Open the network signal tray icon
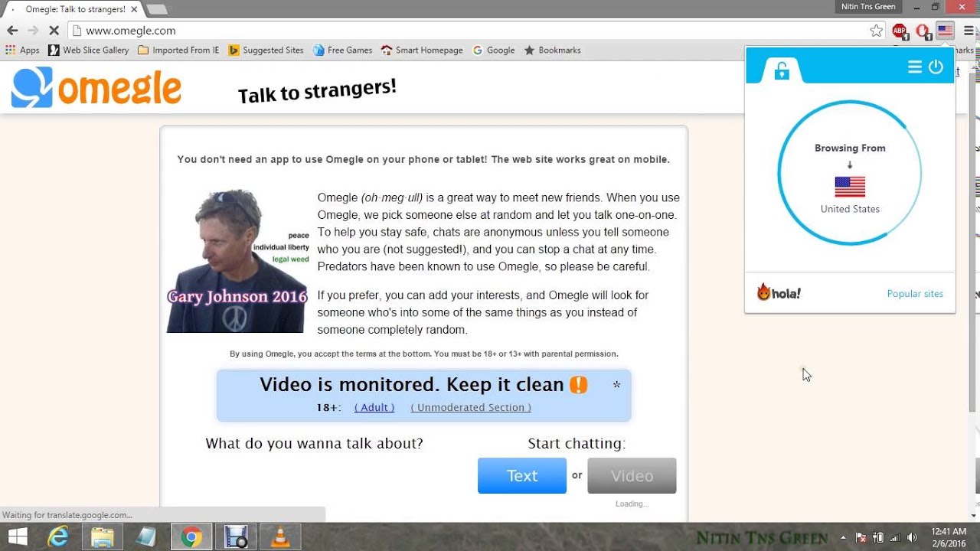 tap(894, 537)
